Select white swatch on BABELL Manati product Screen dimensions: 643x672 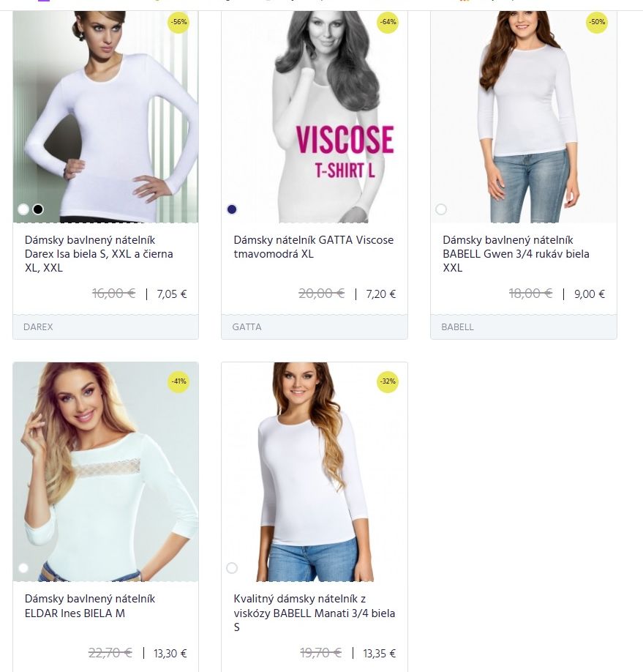pyautogui.click(x=232, y=568)
